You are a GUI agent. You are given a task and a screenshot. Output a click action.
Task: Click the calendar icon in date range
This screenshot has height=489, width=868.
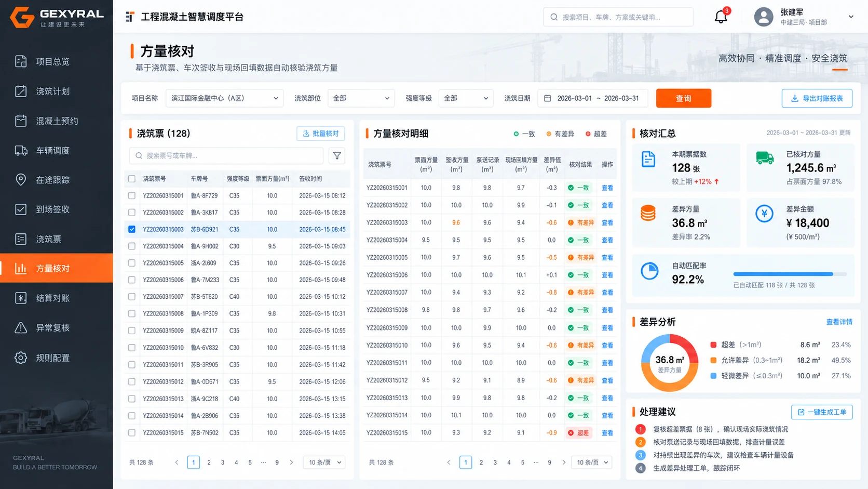(547, 98)
